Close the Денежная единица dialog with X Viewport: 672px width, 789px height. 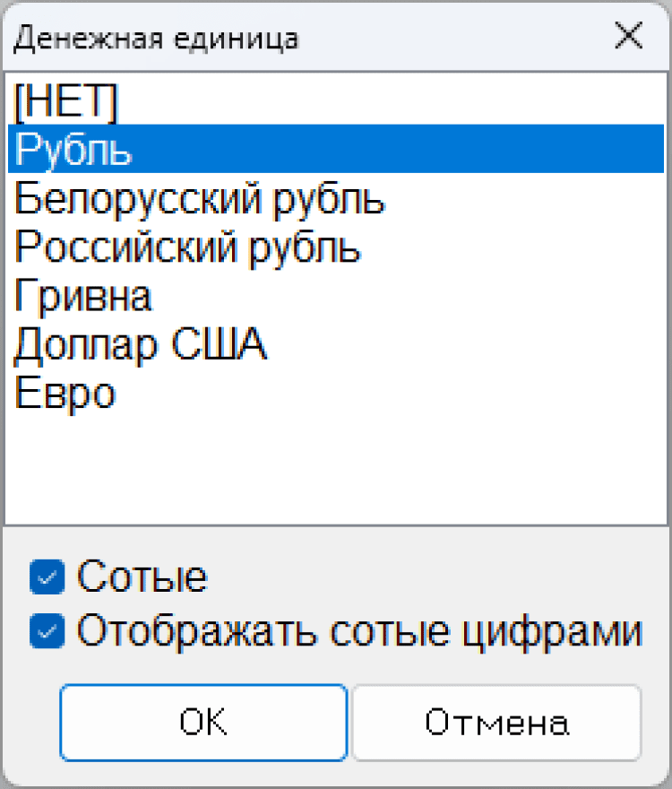[x=629, y=38]
